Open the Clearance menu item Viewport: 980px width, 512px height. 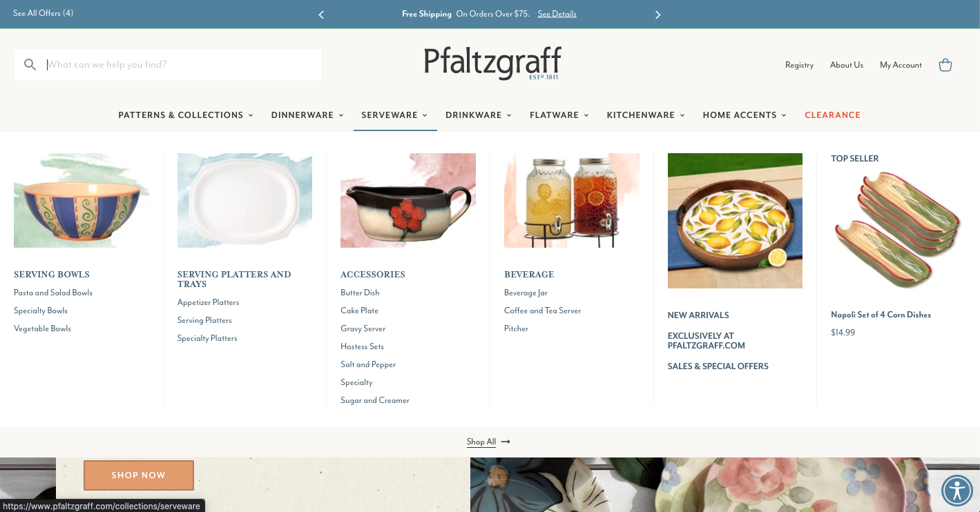(832, 115)
